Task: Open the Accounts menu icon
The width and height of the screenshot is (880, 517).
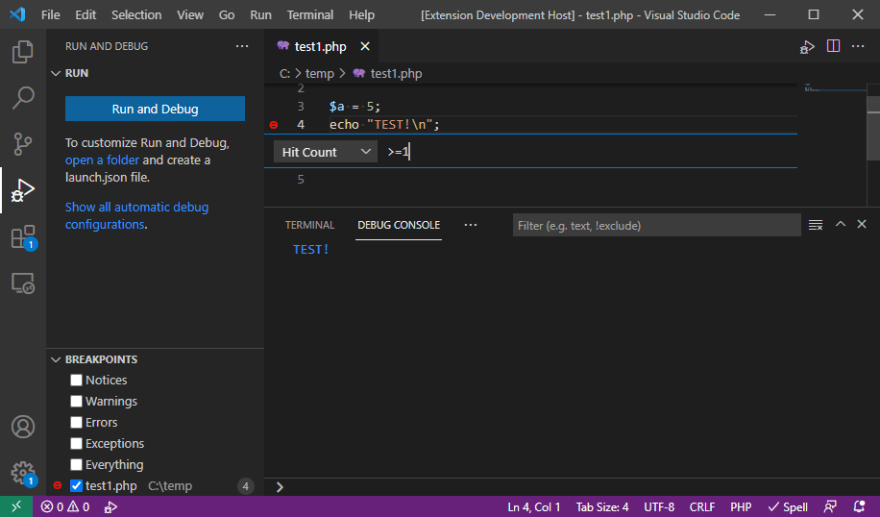Action: 22,427
